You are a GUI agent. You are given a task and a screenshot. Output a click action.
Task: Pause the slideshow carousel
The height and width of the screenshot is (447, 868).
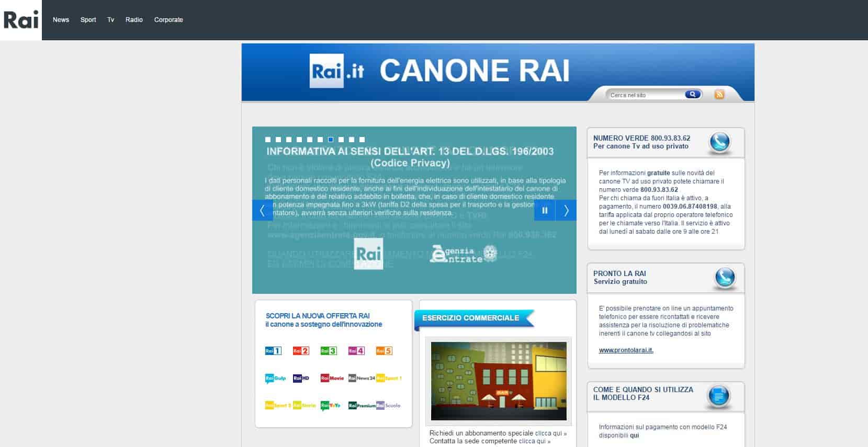click(x=545, y=210)
